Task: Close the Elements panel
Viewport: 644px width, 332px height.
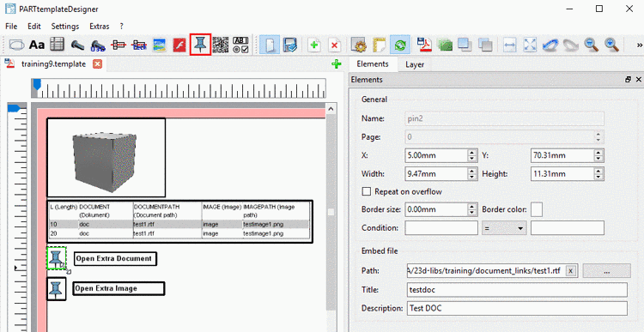Action: tap(638, 80)
